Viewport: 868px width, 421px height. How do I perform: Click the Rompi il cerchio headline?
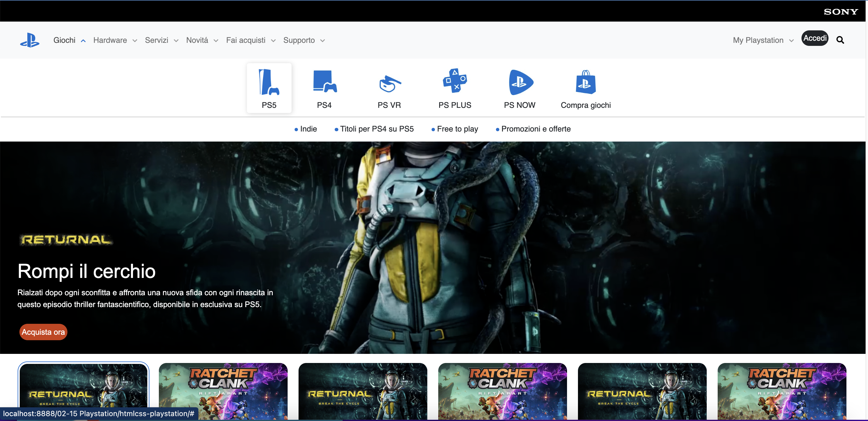[86, 271]
